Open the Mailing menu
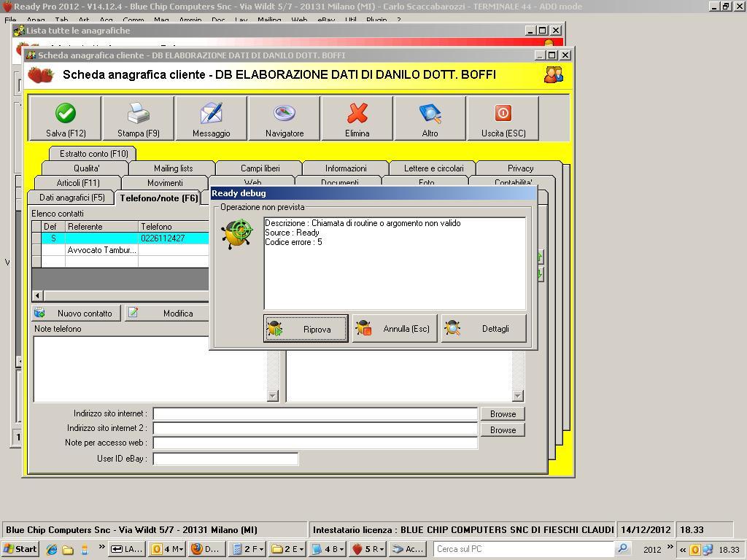Screen dimensions: 747x560 (269, 20)
